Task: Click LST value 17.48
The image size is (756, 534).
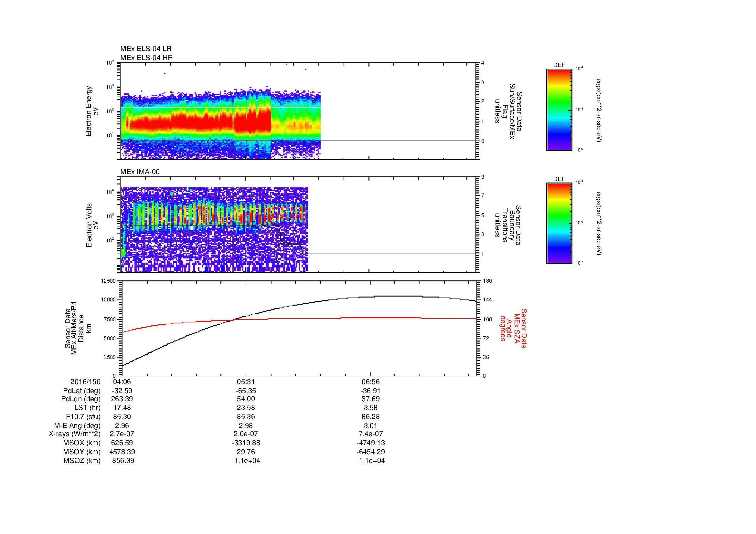Action: pos(122,408)
